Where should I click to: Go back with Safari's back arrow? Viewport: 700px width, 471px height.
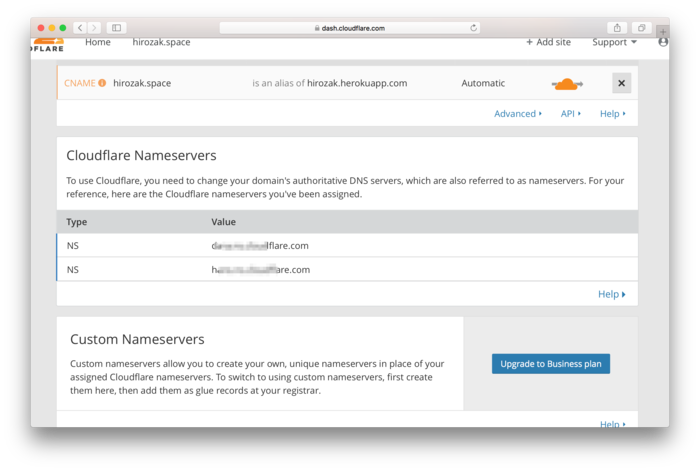(80, 28)
